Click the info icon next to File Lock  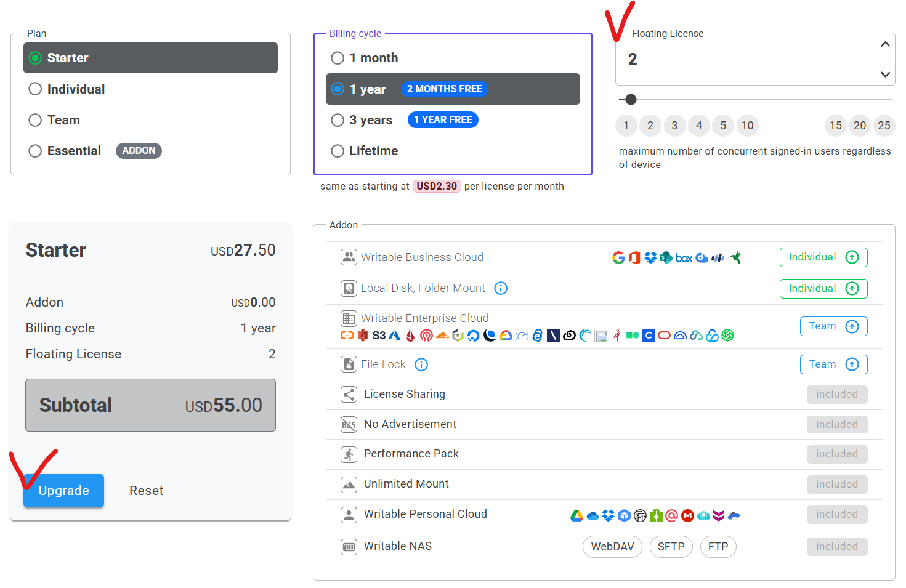click(421, 364)
